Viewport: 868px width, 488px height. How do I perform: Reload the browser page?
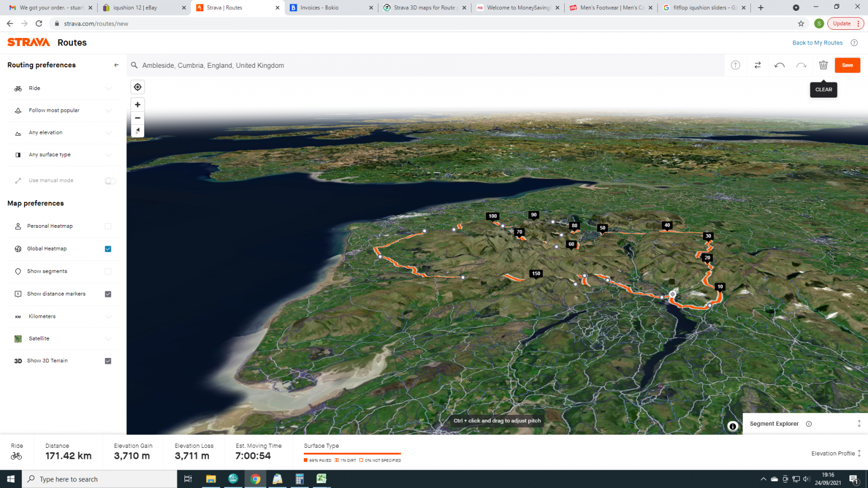pyautogui.click(x=39, y=23)
